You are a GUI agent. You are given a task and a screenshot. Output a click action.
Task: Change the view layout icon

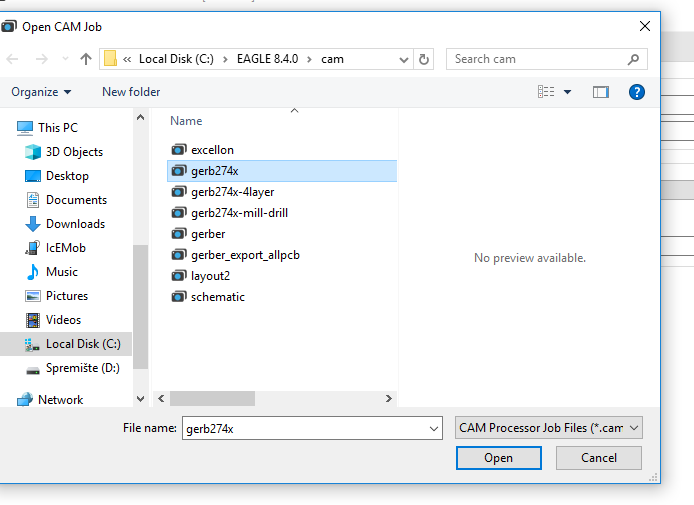pos(546,92)
